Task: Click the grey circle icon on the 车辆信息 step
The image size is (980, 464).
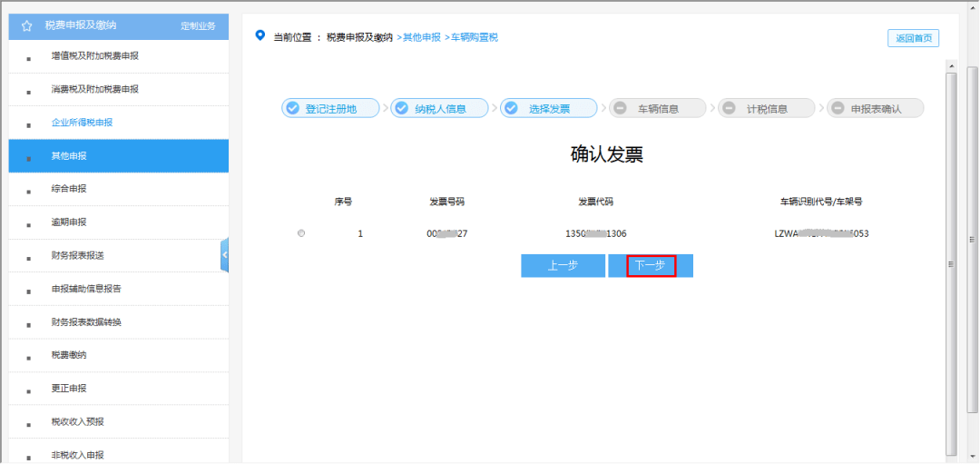Action: coord(620,108)
